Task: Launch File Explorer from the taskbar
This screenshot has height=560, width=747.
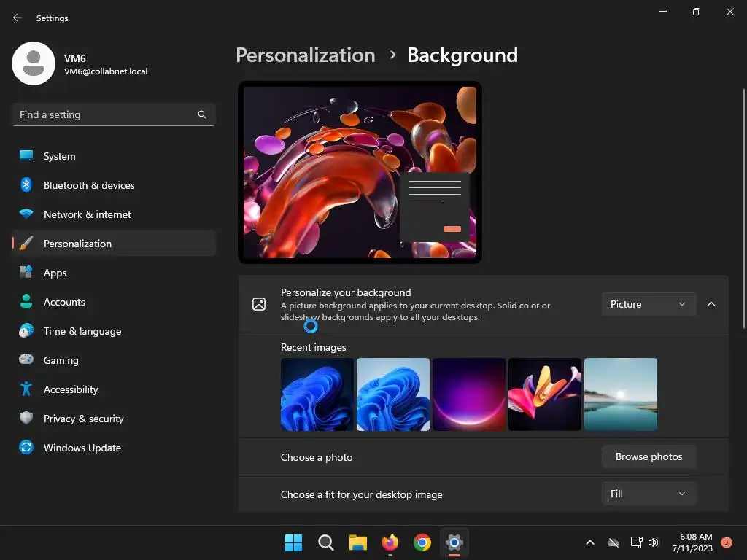Action: [357, 542]
